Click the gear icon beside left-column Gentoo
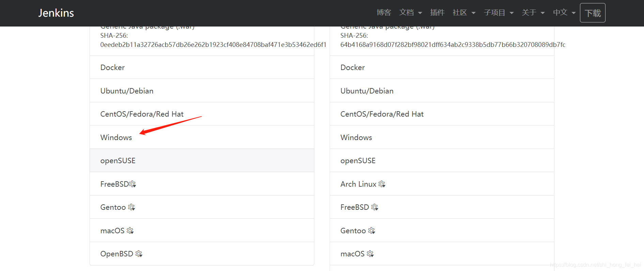Screen dimensions: 644x271 tap(131, 207)
